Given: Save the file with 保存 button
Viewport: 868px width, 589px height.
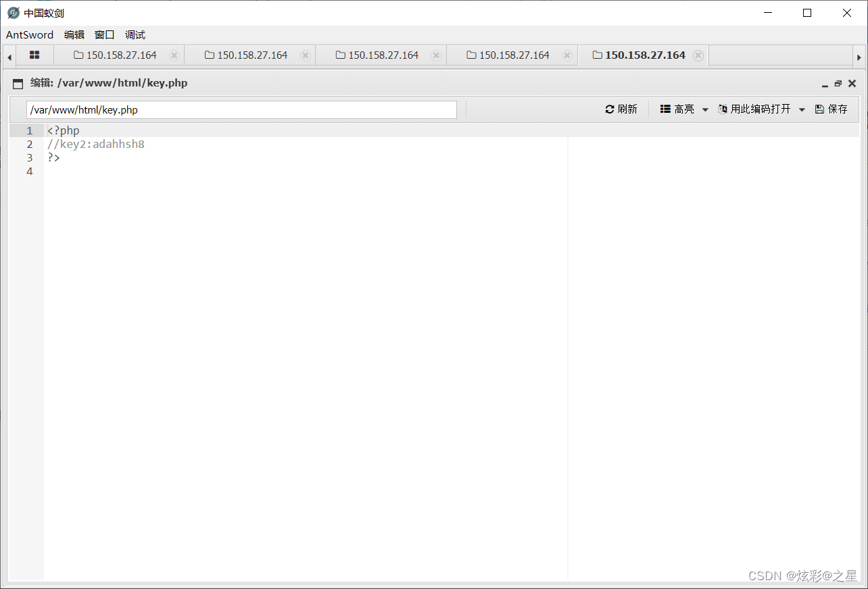Looking at the screenshot, I should [831, 109].
